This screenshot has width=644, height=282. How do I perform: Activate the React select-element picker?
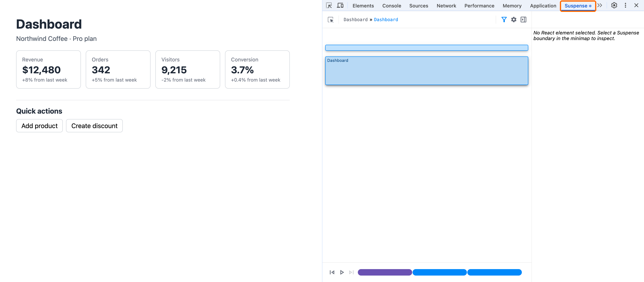[x=330, y=20]
